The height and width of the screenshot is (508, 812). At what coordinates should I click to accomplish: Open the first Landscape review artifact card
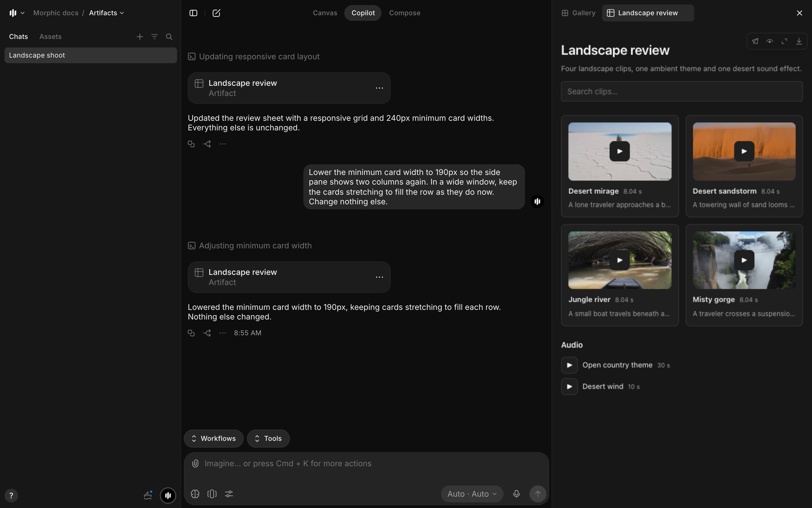[x=289, y=88]
